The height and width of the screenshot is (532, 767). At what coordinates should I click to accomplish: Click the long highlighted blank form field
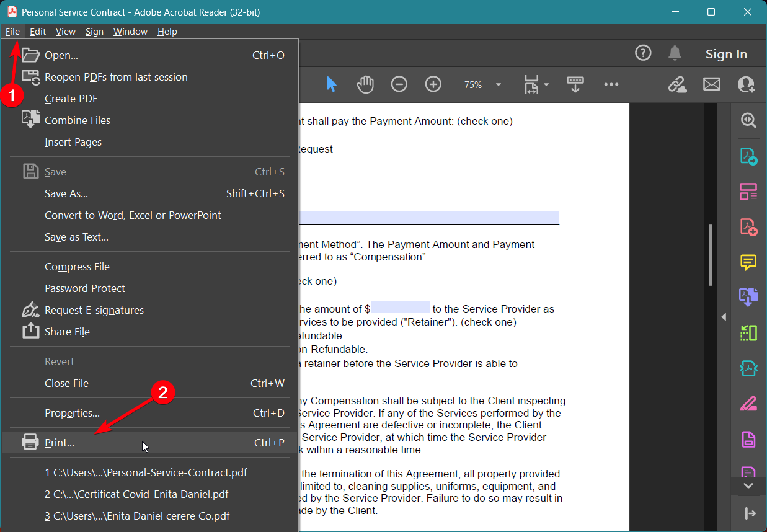pyautogui.click(x=429, y=218)
